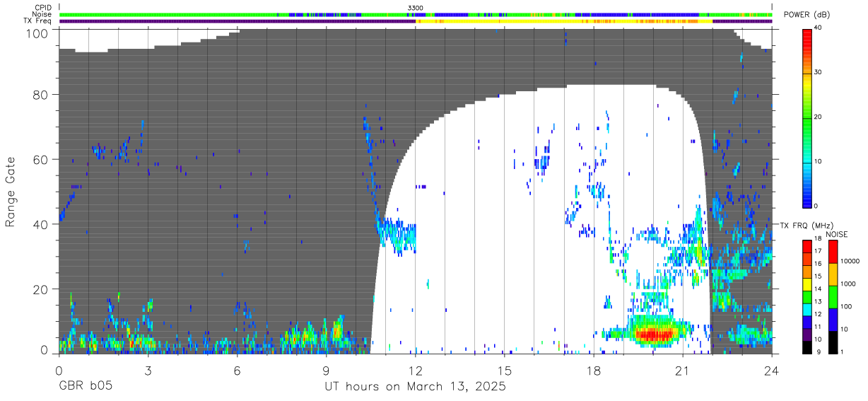
Task: Select the NOISE legend title
Action: click(835, 234)
